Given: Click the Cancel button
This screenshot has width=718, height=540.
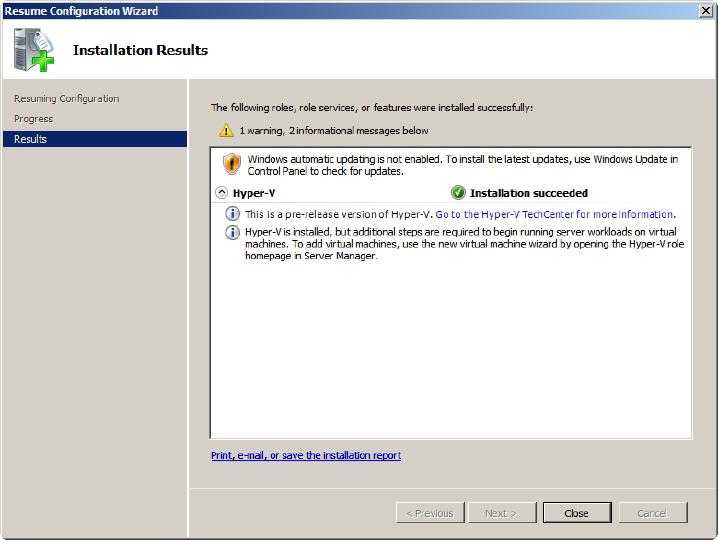Looking at the screenshot, I should click(x=653, y=513).
